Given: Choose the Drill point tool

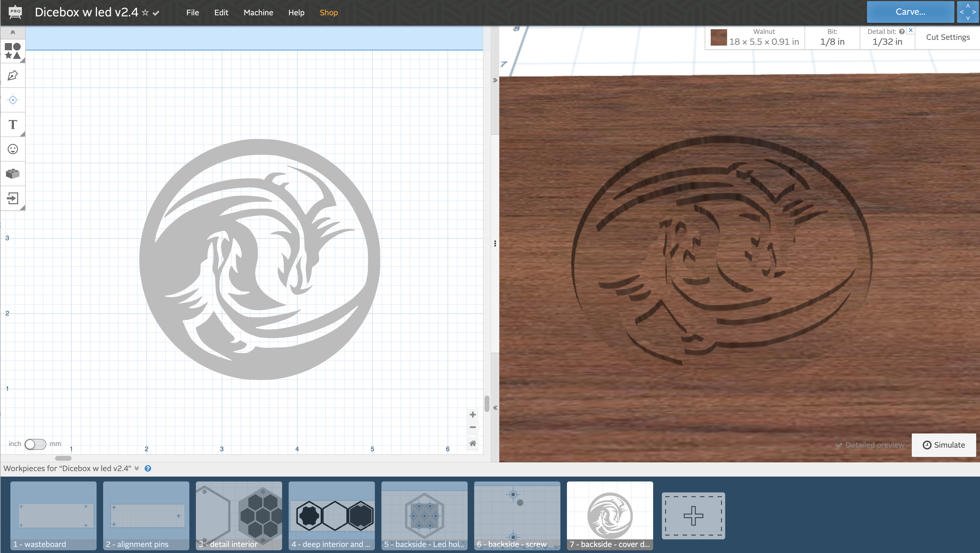Looking at the screenshot, I should 13,100.
